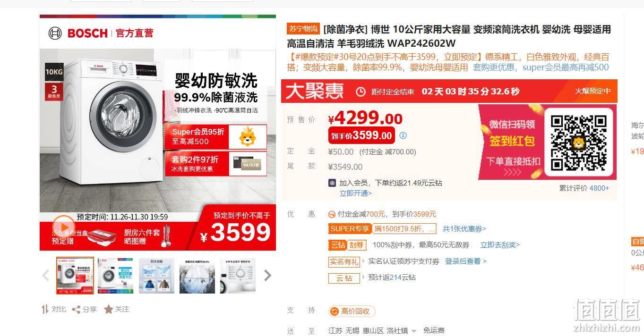Screen dimensions: 644x336
Task: Show the previous product thumbnails
Action: tap(46, 276)
